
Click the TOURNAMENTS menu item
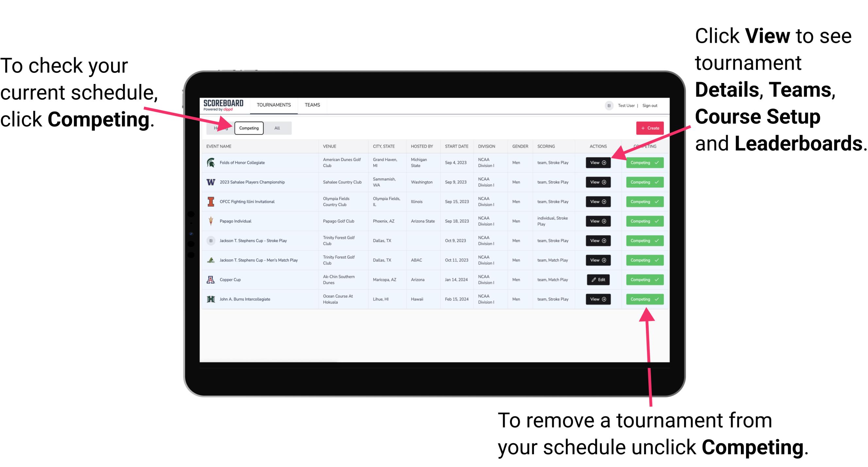coord(273,105)
